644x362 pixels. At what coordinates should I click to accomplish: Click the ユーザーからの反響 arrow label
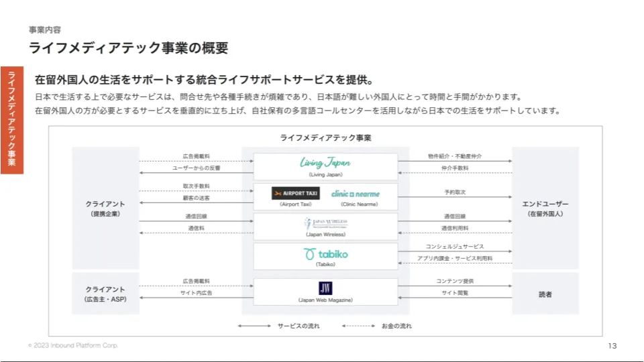(196, 168)
